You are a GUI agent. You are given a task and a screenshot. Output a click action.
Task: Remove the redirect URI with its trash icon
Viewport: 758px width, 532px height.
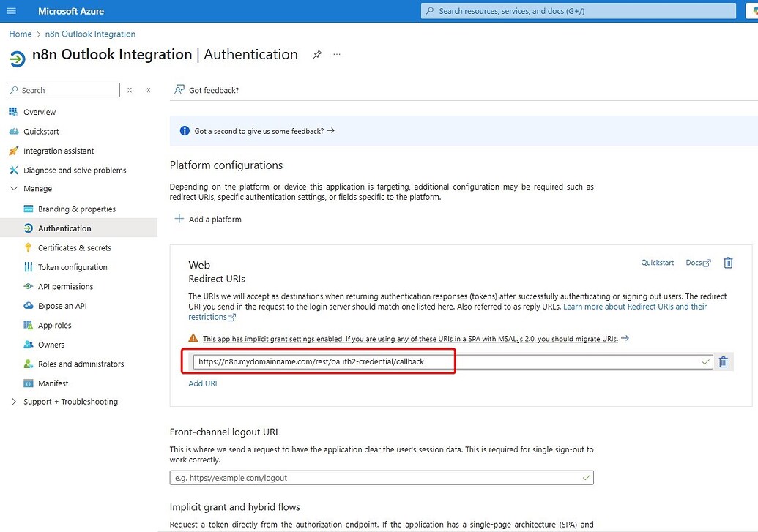(724, 361)
